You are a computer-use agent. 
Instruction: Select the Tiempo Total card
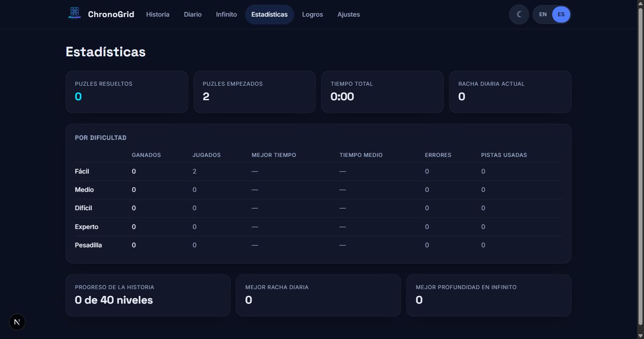(x=382, y=92)
